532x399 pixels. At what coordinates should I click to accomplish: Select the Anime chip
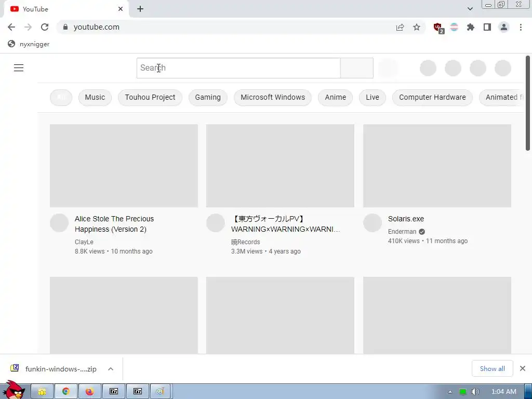tap(335, 97)
